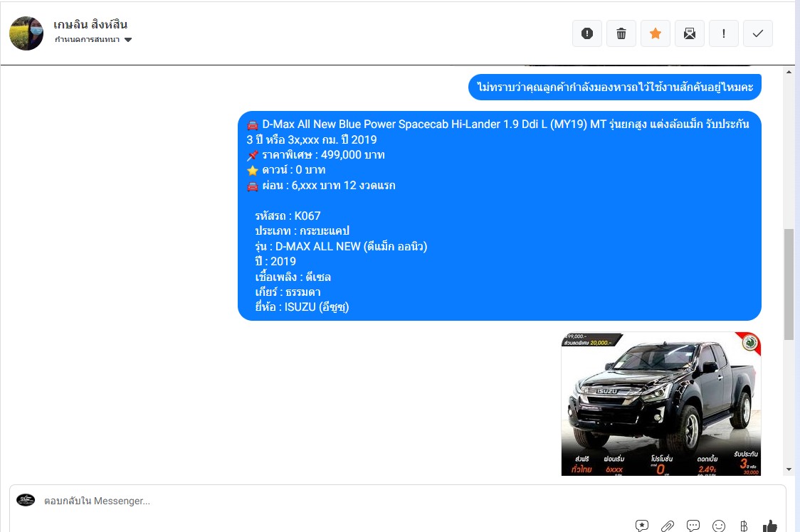Click the text ประเภท : กระบะแคป
The height and width of the screenshot is (532, 800).
pos(302,230)
